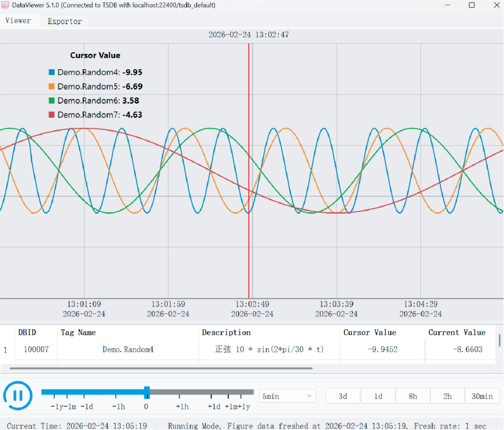Select the Demo.Random4 table row
This screenshot has width=504, height=430.
(248, 349)
